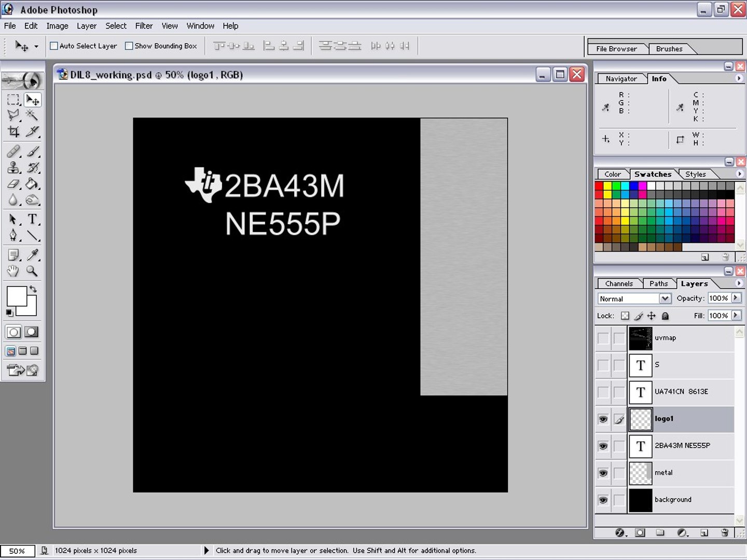Viewport: 747px width, 560px height.
Task: Switch to the Navigator tab
Action: tap(621, 79)
